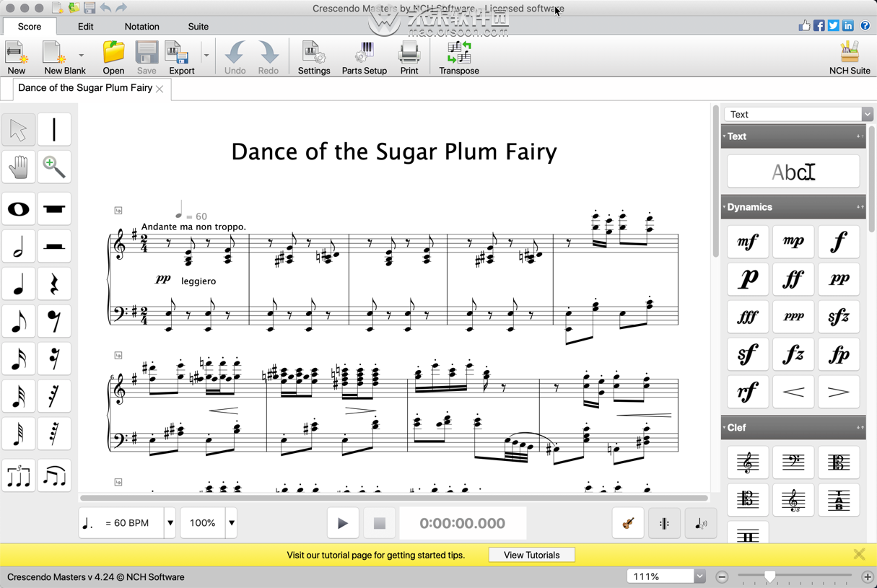
Task: Select the triplet tuplet tool
Action: click(18, 476)
